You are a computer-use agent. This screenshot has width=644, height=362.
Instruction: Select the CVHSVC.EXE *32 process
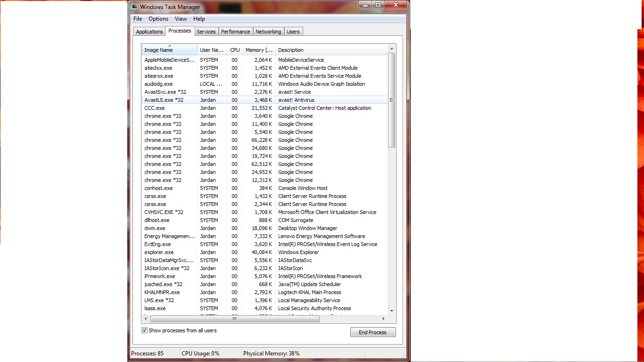[265, 212]
